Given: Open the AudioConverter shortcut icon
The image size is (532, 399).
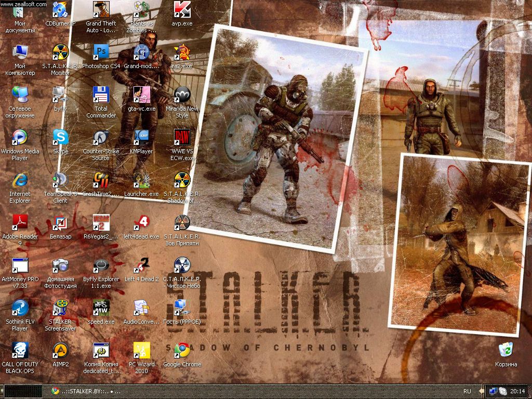Looking at the screenshot, I should tap(141, 308).
